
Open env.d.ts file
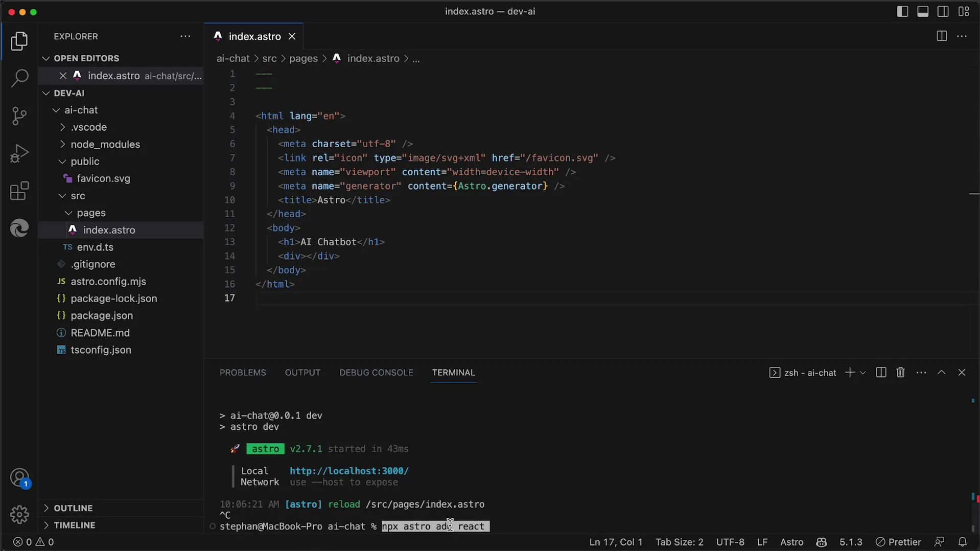pos(121,247)
